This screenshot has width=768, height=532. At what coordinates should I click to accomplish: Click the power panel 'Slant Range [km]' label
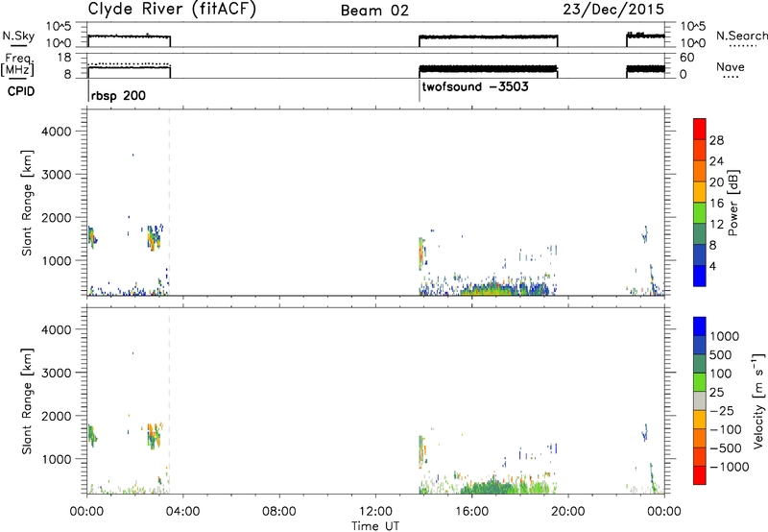coord(27,203)
